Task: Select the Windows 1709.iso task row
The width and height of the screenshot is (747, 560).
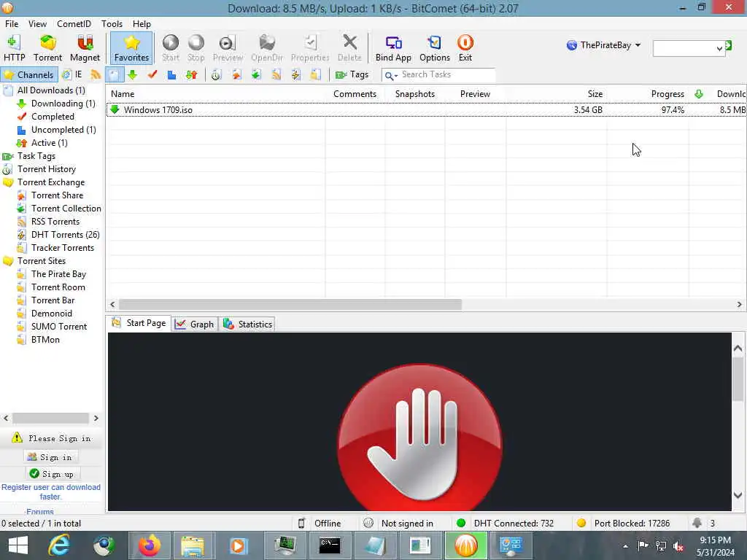Action: [426, 110]
